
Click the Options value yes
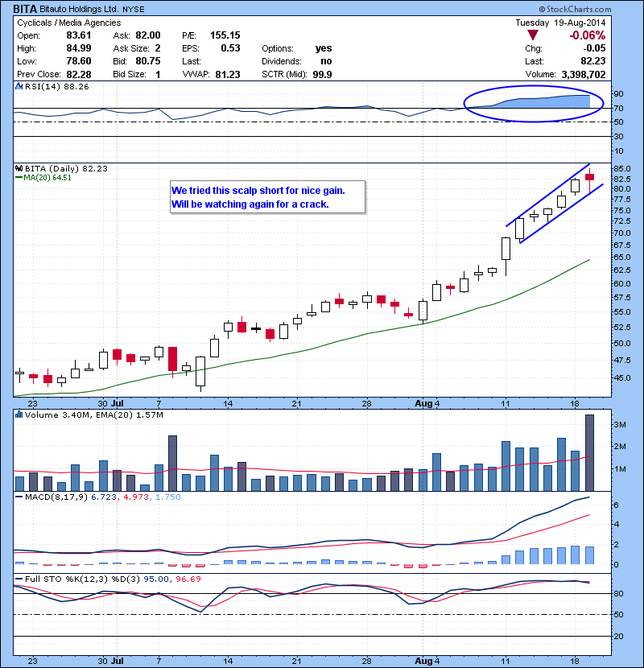(324, 48)
